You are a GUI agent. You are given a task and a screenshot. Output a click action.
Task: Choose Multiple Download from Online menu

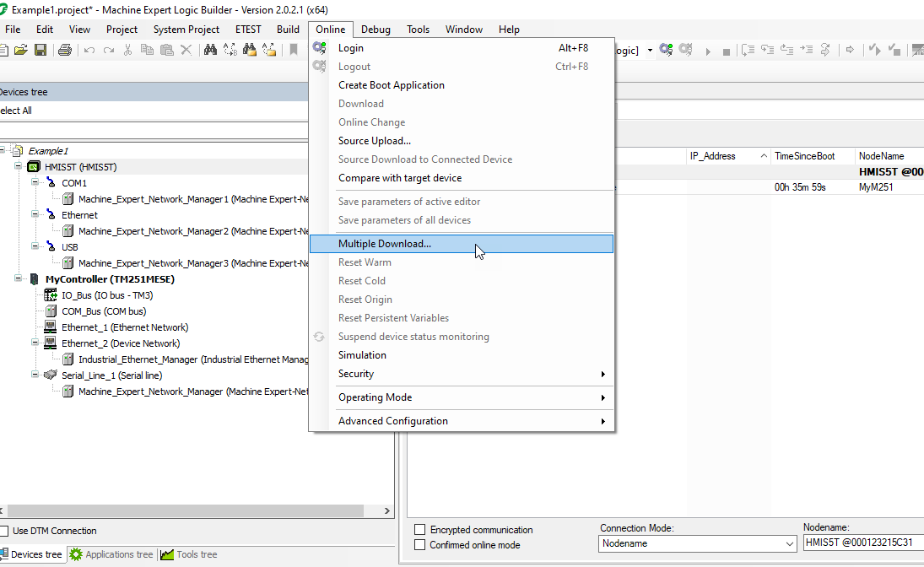coord(462,244)
